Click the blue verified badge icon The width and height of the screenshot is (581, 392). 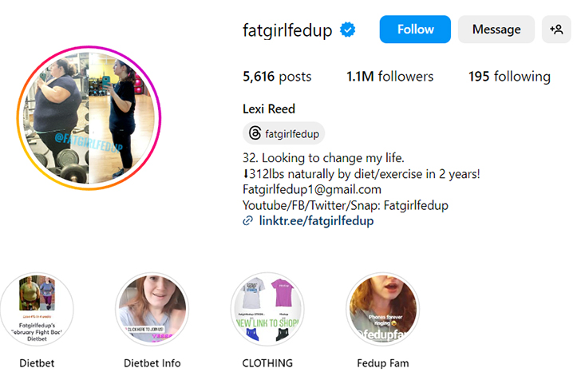[348, 30]
